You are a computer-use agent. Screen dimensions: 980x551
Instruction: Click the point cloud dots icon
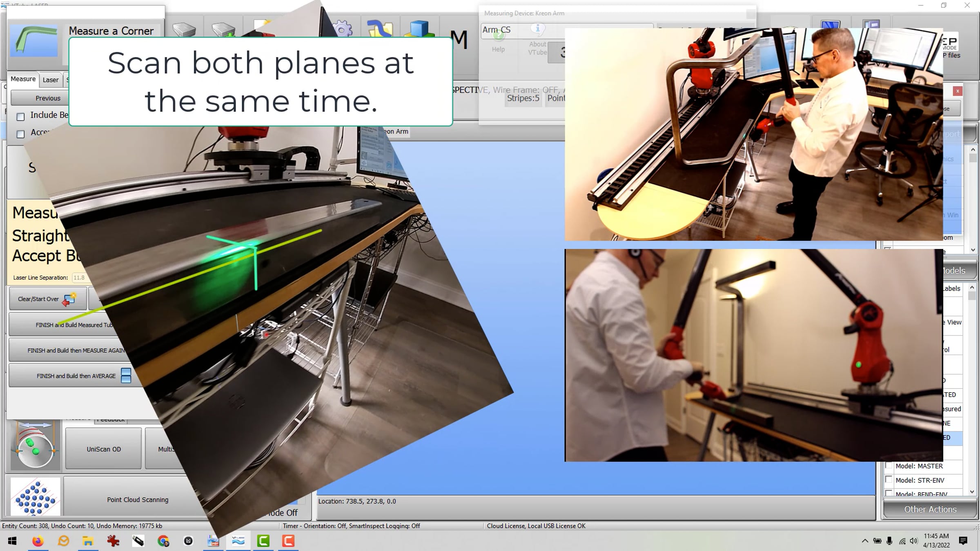(35, 497)
